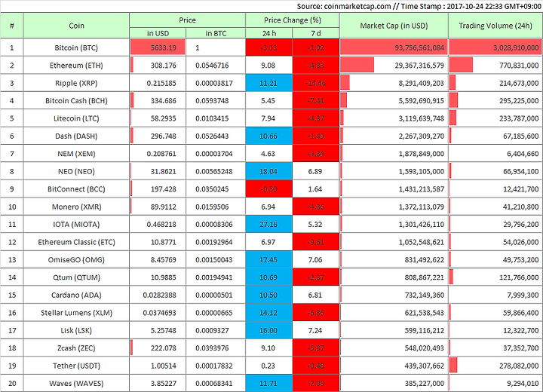Viewport: 543px width, 392px height.
Task: Click Stellar Lumens 24h change 14.12
Action: (x=269, y=313)
